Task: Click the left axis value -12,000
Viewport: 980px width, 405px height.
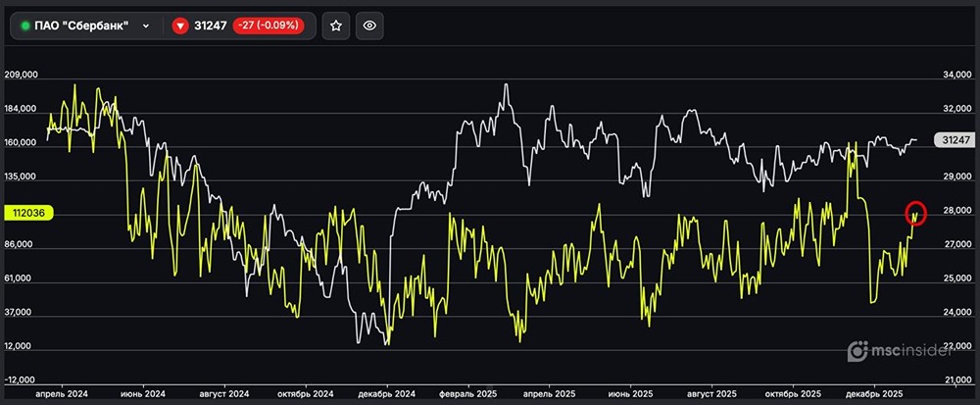Action: (20, 380)
